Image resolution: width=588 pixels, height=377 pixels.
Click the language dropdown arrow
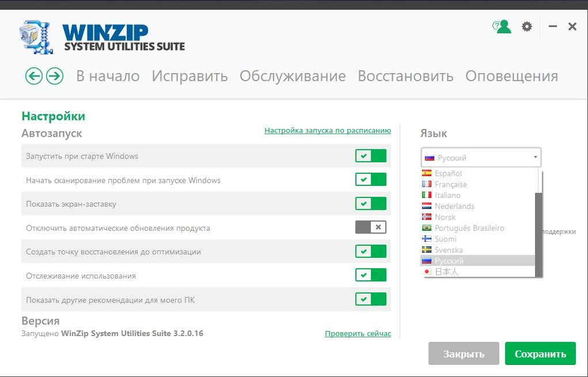pyautogui.click(x=536, y=157)
